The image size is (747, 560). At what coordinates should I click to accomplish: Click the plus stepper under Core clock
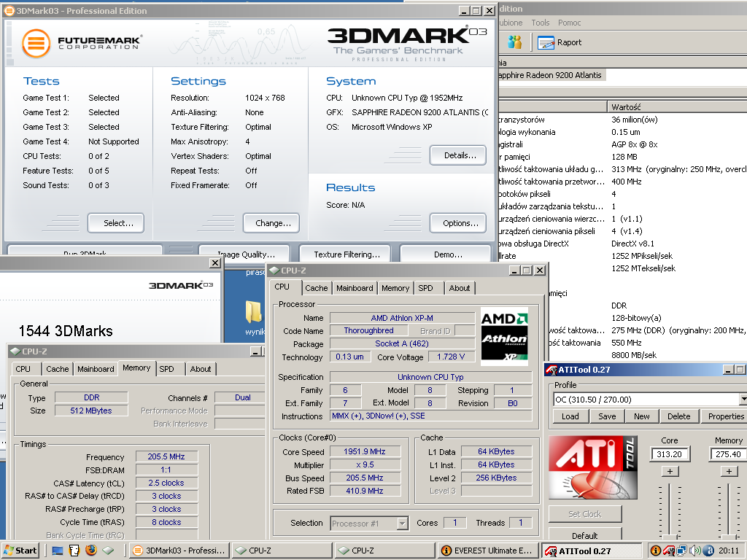pyautogui.click(x=670, y=471)
